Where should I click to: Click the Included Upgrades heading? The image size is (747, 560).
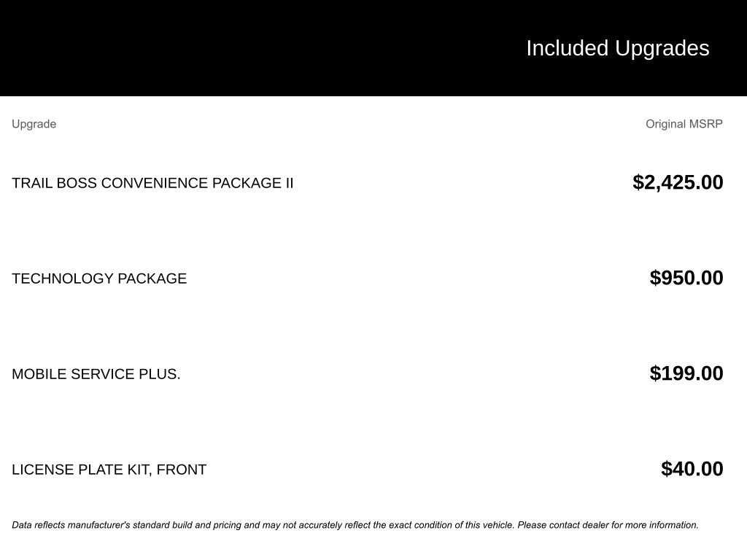coord(617,48)
